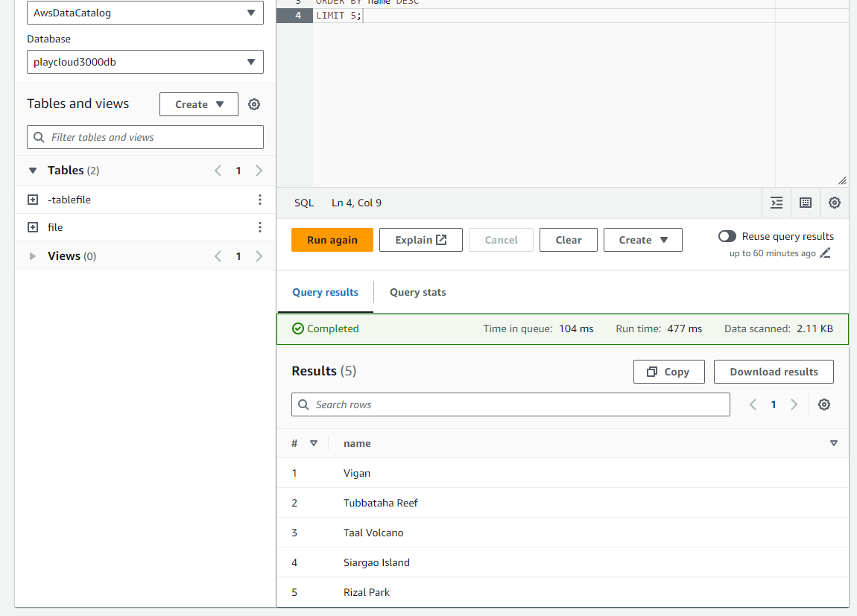The height and width of the screenshot is (616, 857).
Task: Expand the -tablefile table columns
Action: [x=32, y=200]
